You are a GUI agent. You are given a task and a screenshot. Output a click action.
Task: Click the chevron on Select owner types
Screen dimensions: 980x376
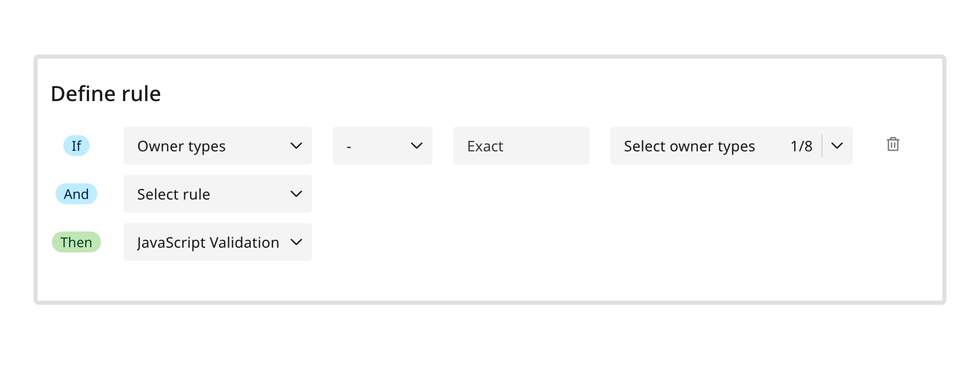[837, 145]
